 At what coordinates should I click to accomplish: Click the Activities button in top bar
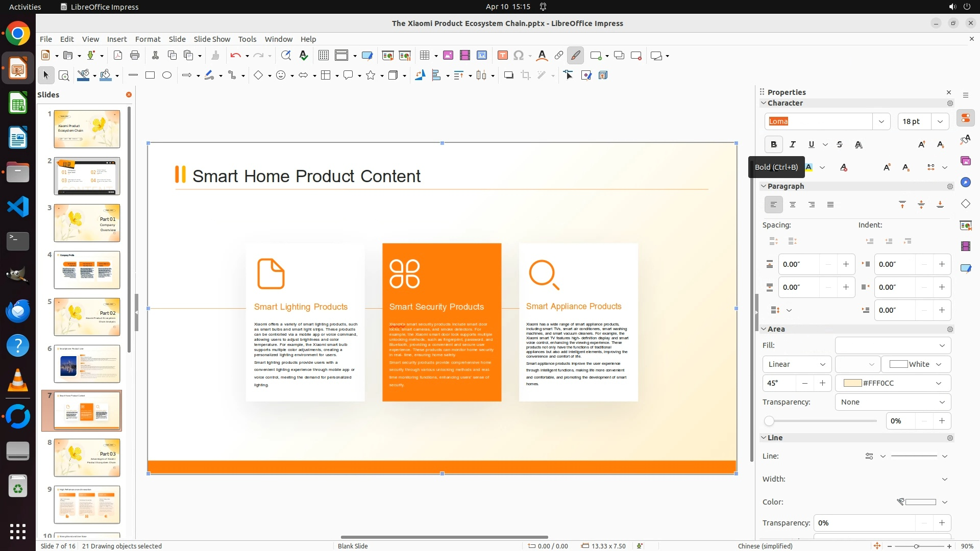(25, 7)
